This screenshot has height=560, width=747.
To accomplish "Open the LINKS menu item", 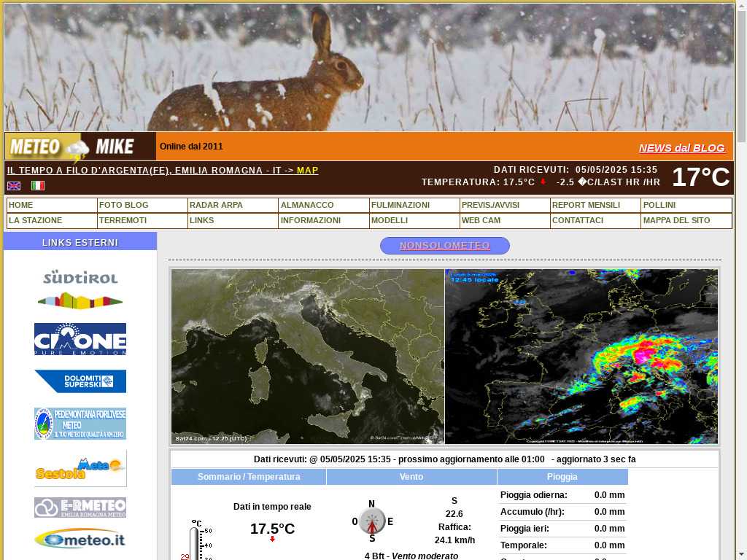I will coord(233,220).
